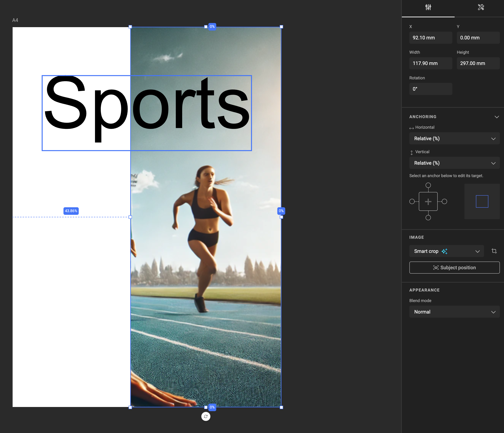Click the bottom-right image resize handle
The height and width of the screenshot is (433, 504).
[281, 407]
